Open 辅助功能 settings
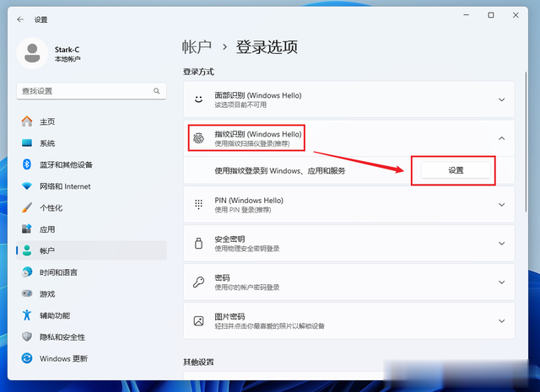Viewport: 540px width, 392px height. (x=91, y=315)
